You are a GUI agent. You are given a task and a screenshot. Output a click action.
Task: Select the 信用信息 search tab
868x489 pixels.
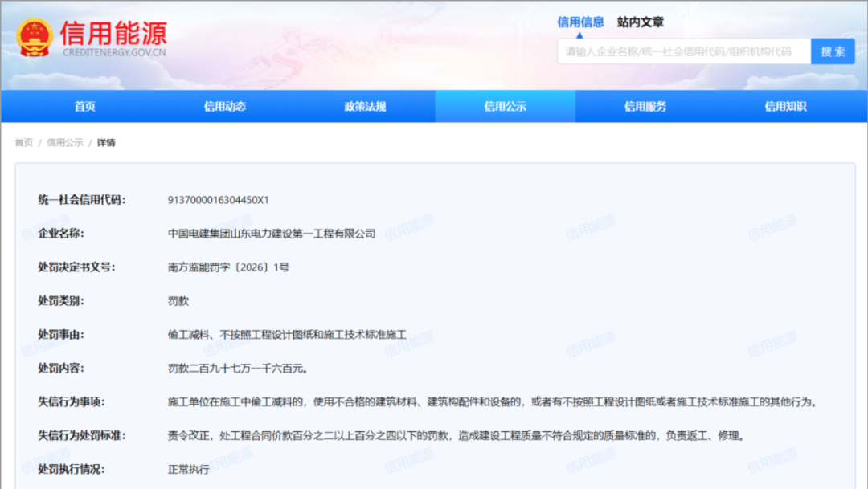(x=580, y=22)
